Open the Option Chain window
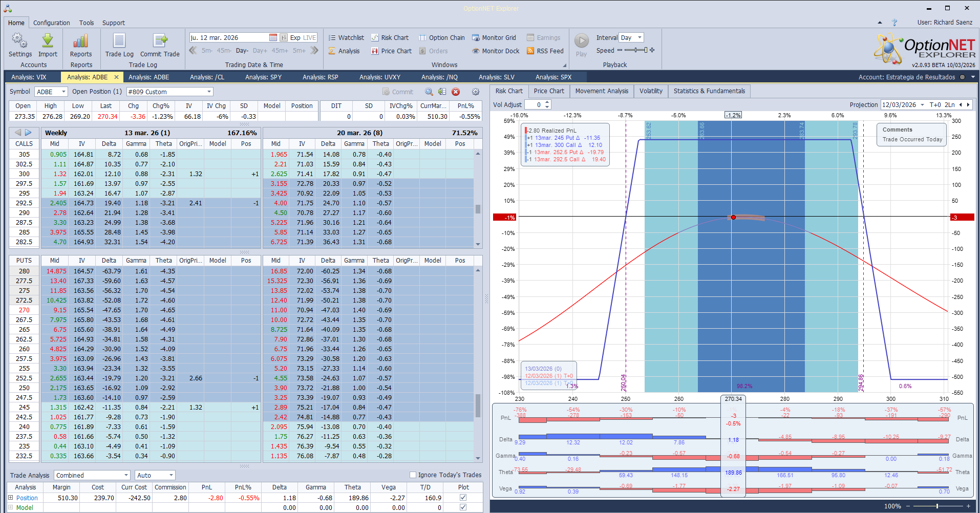The image size is (980, 513). pos(442,37)
